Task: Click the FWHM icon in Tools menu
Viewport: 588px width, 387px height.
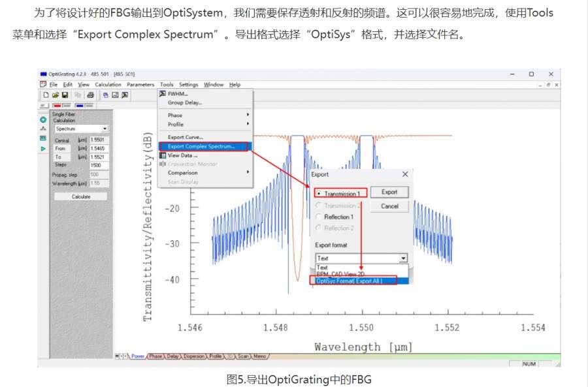Action: pos(163,93)
